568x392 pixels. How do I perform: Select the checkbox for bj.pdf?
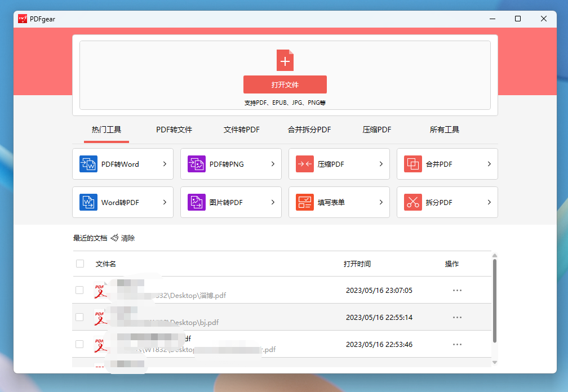(80, 317)
